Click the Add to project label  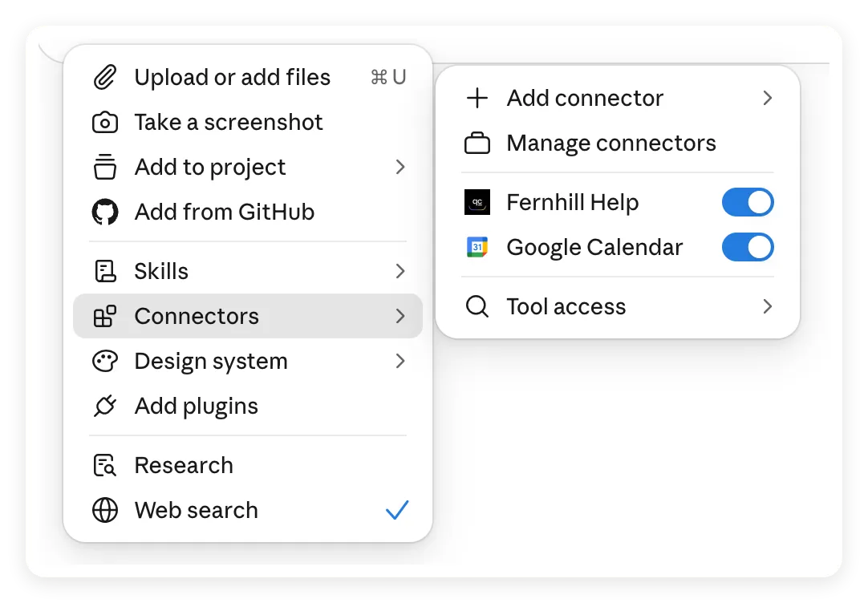(210, 167)
